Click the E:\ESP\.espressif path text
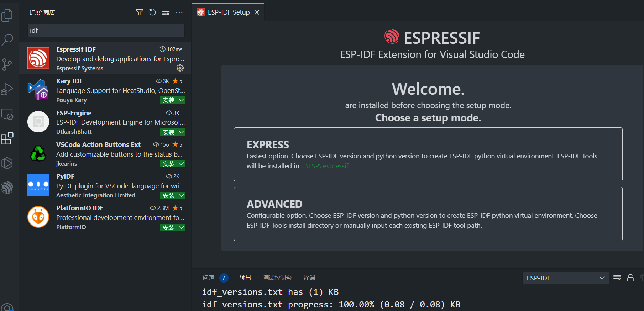644x311 pixels. pyautogui.click(x=325, y=166)
